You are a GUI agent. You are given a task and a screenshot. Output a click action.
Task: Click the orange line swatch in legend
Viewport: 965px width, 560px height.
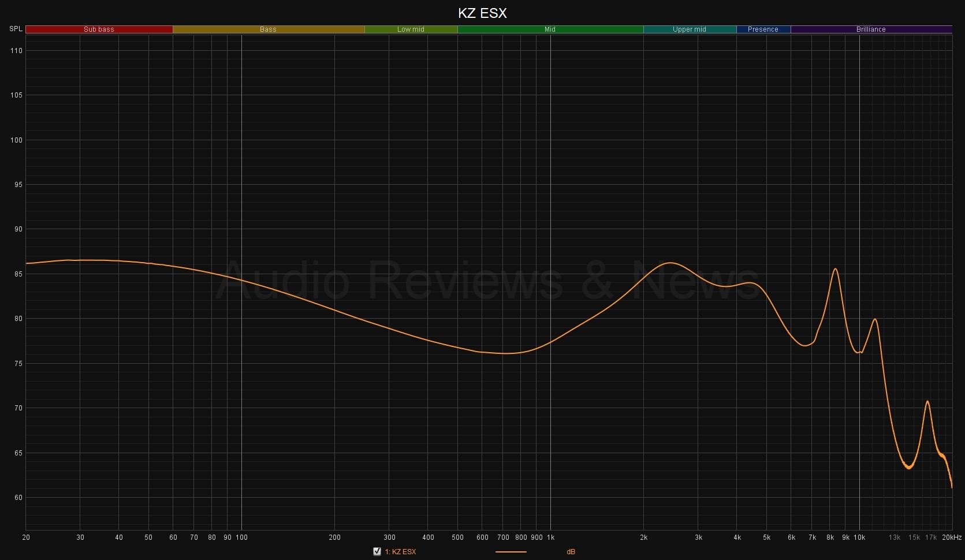pos(511,552)
